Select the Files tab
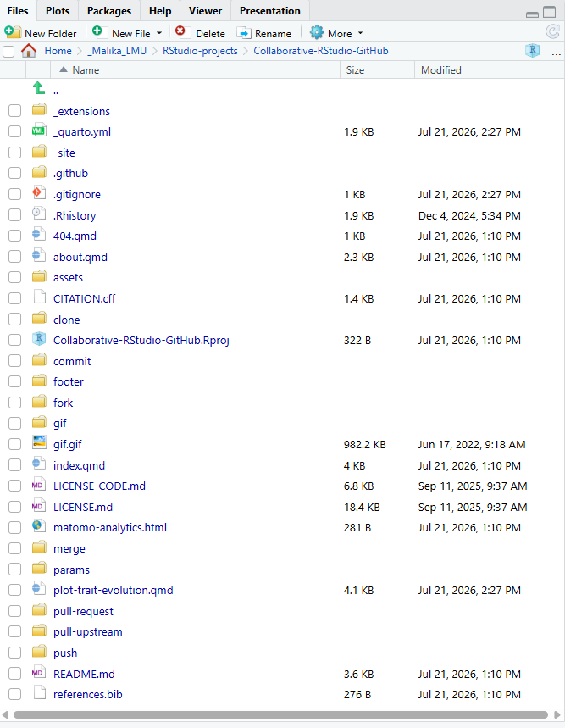 click(x=18, y=11)
